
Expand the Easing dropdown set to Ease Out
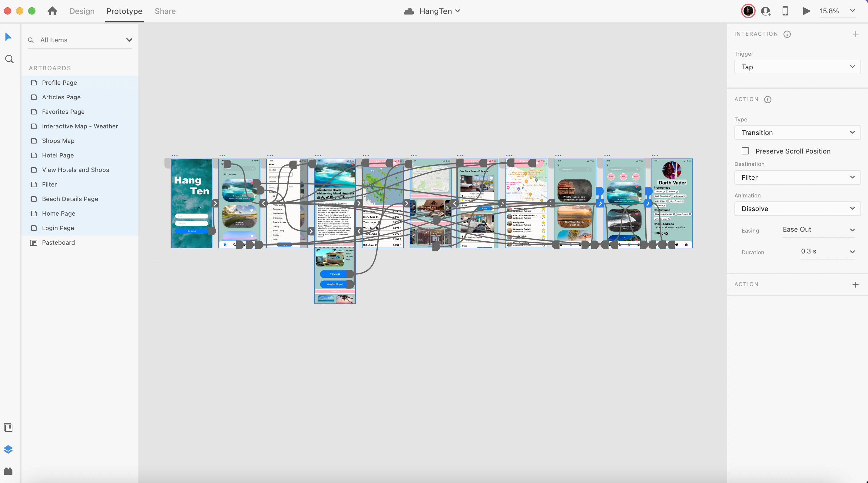point(818,230)
